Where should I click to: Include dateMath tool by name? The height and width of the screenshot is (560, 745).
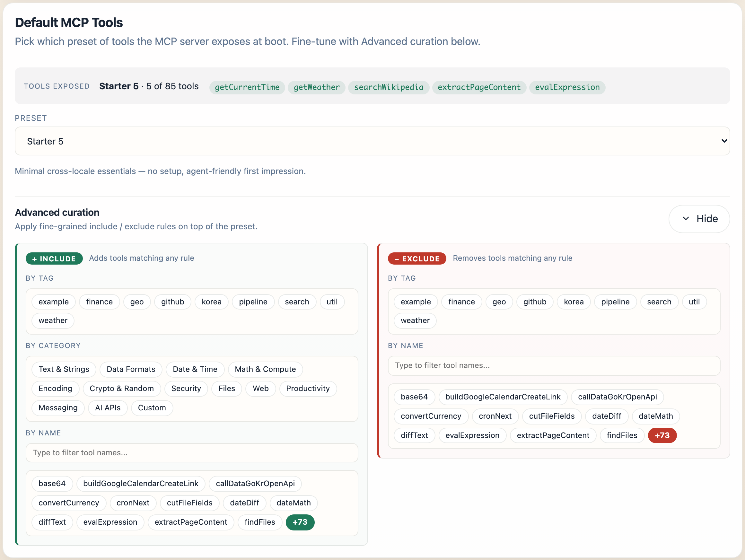coord(294,503)
